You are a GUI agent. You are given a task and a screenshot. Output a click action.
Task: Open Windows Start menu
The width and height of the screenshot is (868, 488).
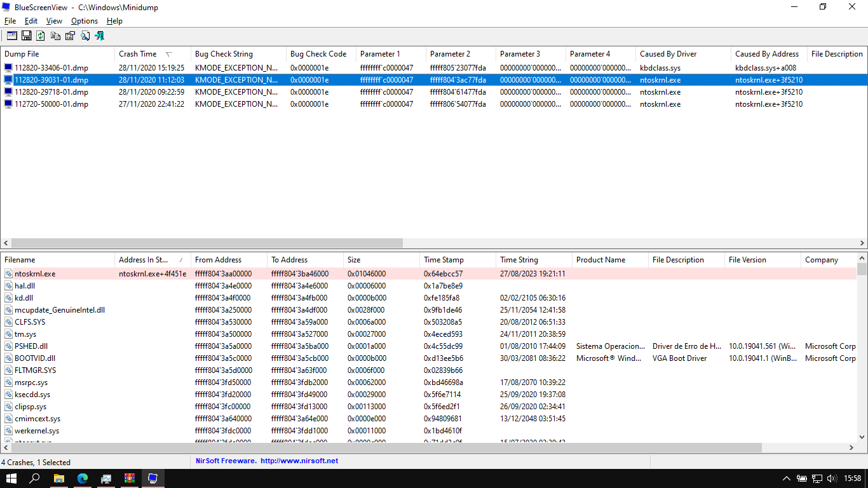pyautogui.click(x=11, y=478)
